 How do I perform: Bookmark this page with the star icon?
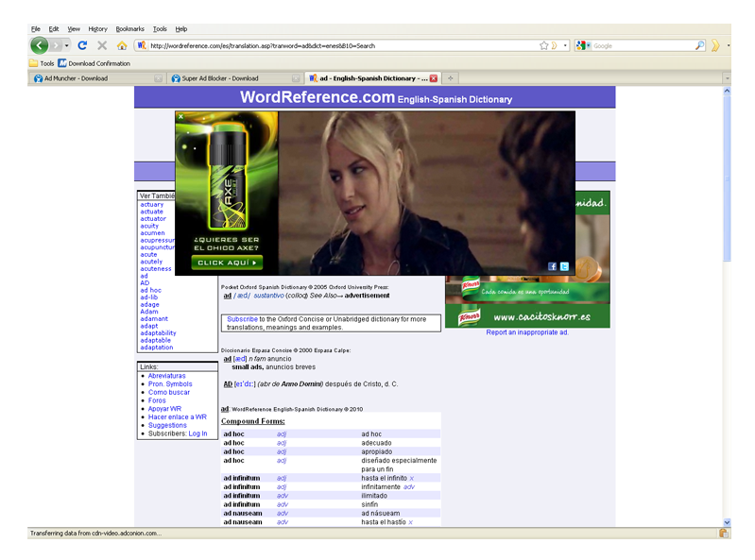click(543, 45)
